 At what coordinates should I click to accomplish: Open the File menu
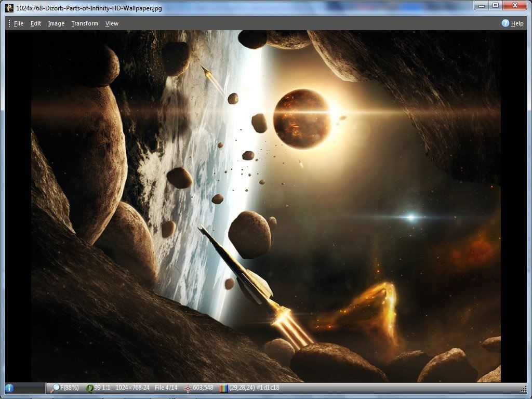click(x=18, y=23)
